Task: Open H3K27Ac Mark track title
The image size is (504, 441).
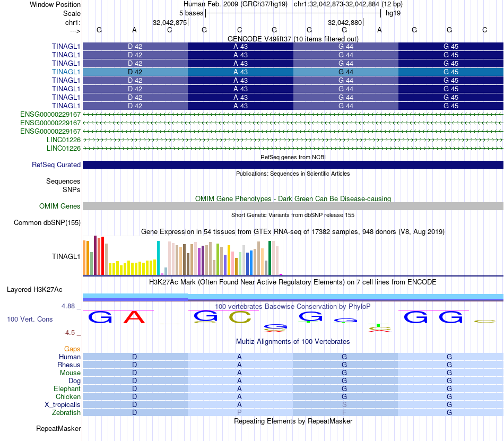Action: pyautogui.click(x=293, y=282)
